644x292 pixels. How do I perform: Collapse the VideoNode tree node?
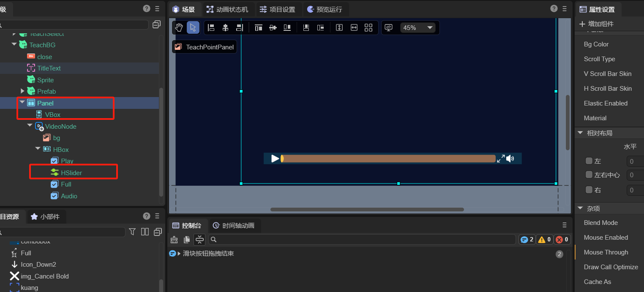30,126
